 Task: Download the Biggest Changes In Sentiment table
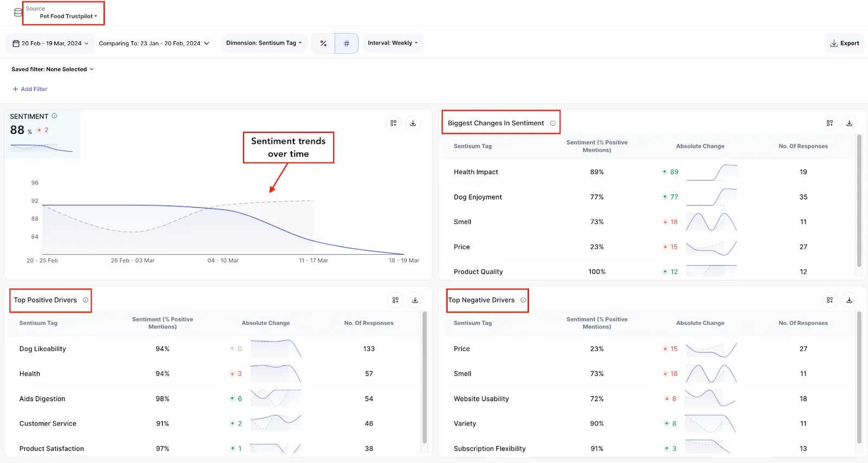click(850, 123)
